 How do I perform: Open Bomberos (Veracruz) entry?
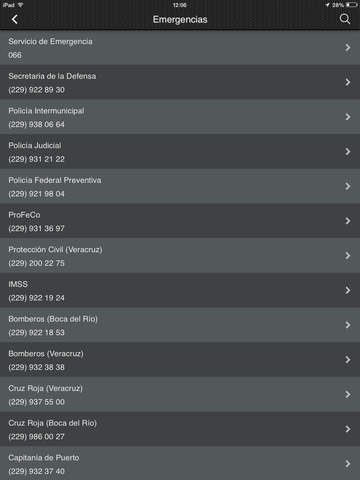pyautogui.click(x=180, y=360)
